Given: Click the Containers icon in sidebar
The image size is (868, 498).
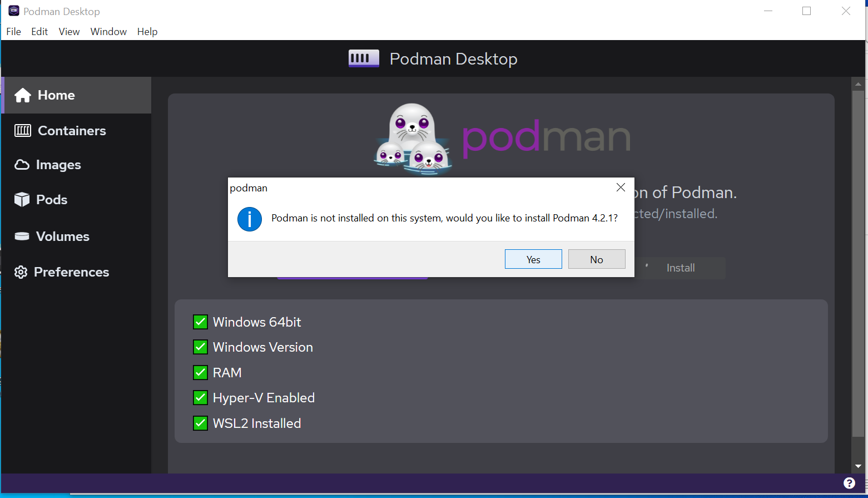Looking at the screenshot, I should pos(23,131).
